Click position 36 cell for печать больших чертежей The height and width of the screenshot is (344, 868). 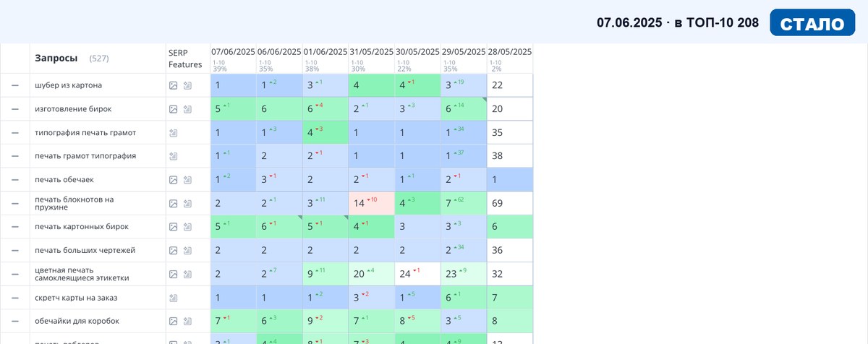pos(510,251)
